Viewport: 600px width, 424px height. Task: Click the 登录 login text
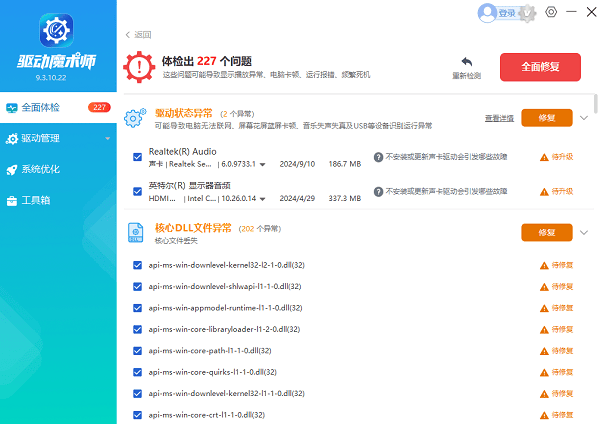(x=507, y=13)
